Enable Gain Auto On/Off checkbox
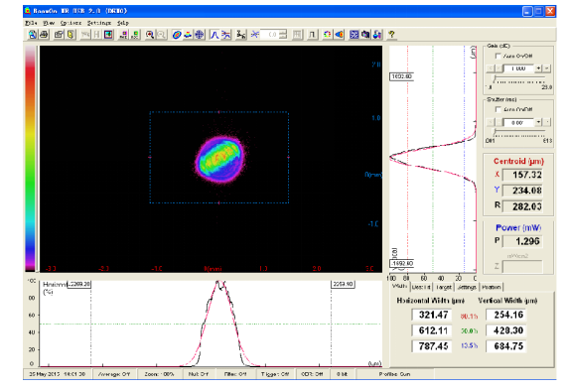The image size is (569, 392). point(498,57)
